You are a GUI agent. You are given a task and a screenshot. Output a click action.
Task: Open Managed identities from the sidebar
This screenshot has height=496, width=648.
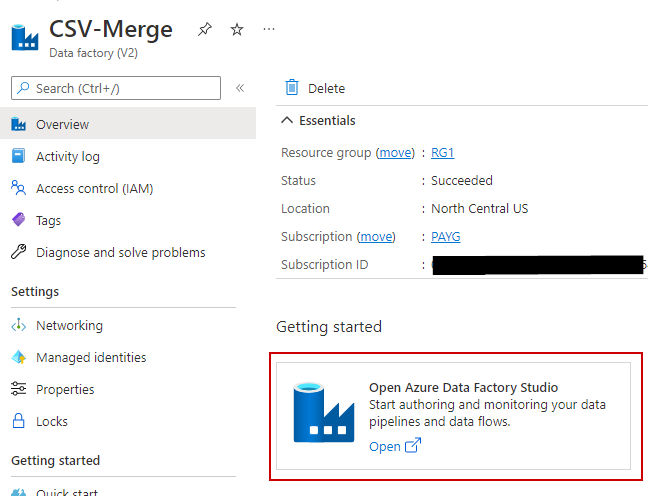[90, 357]
